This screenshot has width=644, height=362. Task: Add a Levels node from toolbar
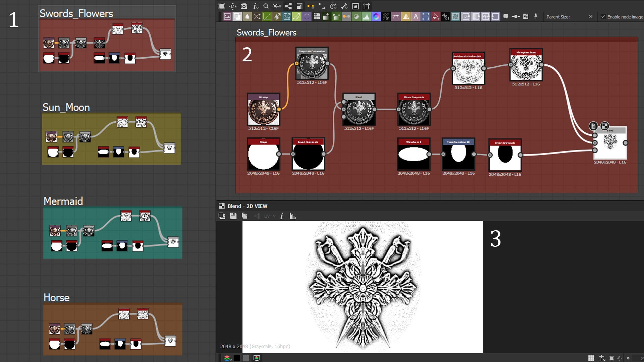pyautogui.click(x=366, y=16)
